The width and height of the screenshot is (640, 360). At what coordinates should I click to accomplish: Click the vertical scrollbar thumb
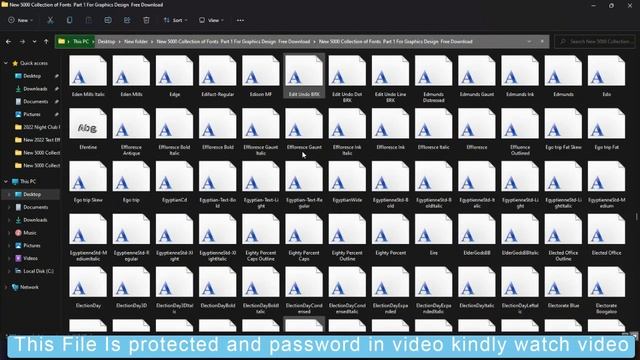[637, 216]
